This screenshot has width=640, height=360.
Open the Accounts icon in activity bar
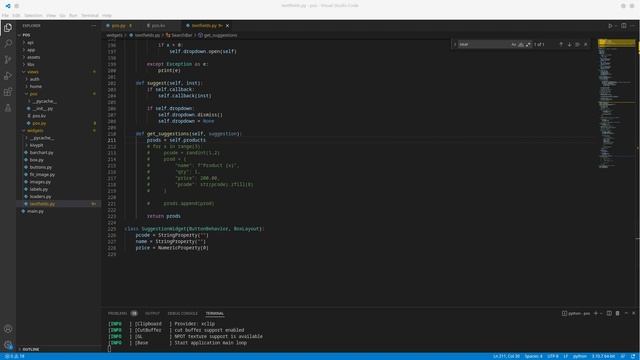coord(8,329)
